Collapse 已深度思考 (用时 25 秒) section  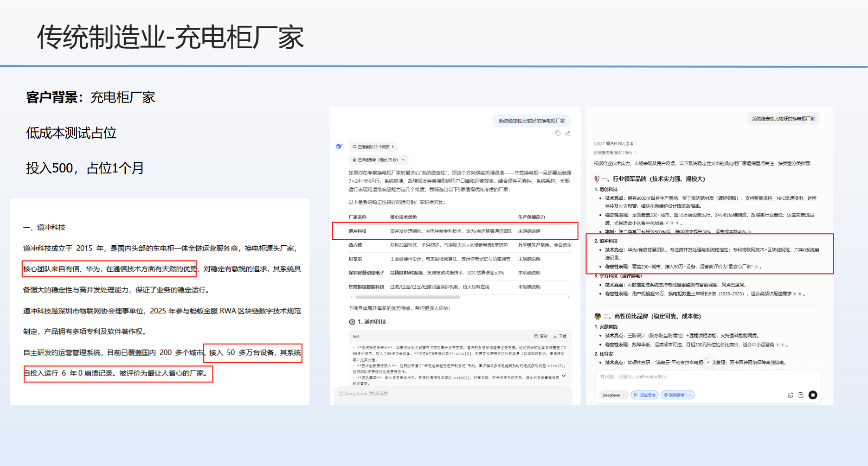point(379,160)
